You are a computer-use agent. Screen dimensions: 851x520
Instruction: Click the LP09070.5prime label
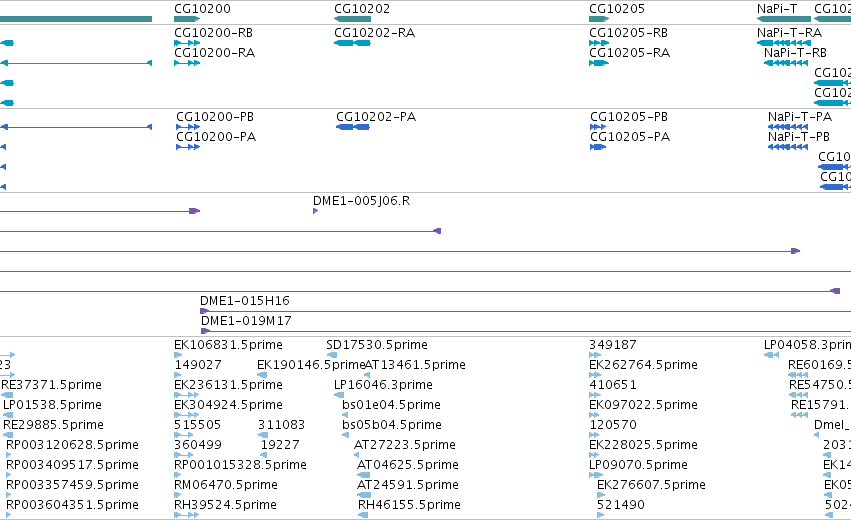click(638, 465)
